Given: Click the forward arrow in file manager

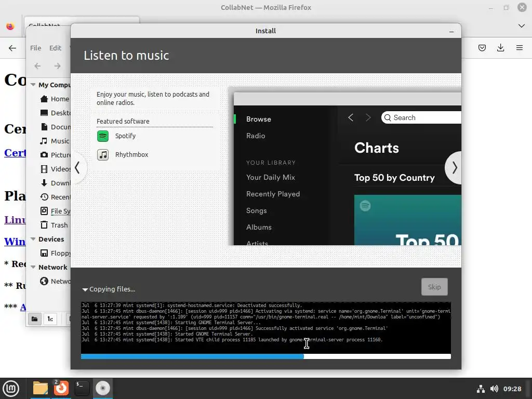Looking at the screenshot, I should 57,66.
